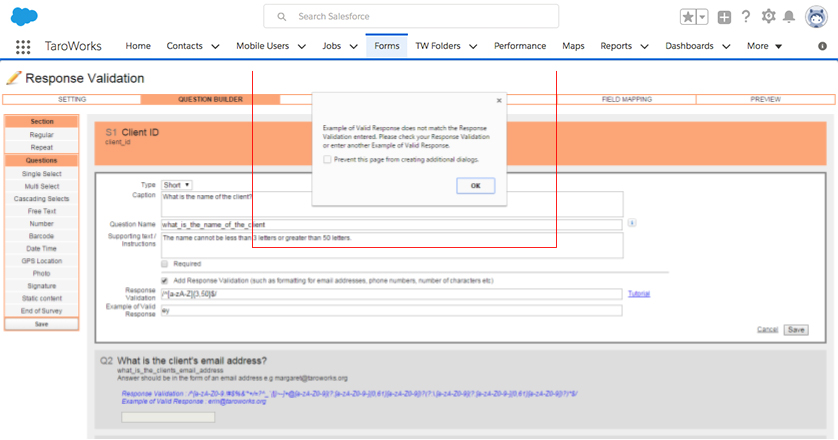Expand the Contacts dropdown chevron

(215, 47)
